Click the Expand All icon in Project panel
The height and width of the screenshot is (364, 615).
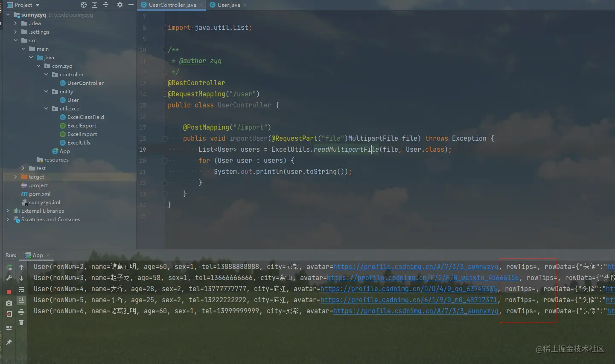click(x=95, y=5)
